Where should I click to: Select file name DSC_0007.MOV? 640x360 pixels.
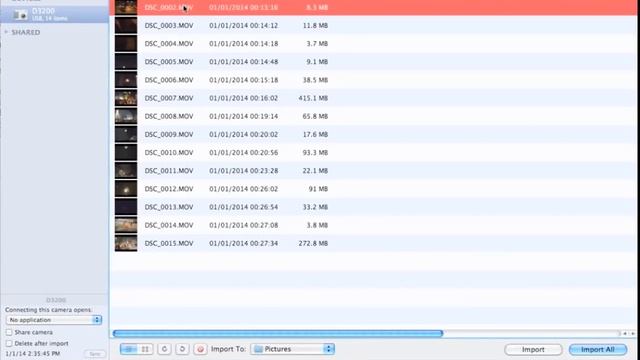(x=169, y=98)
